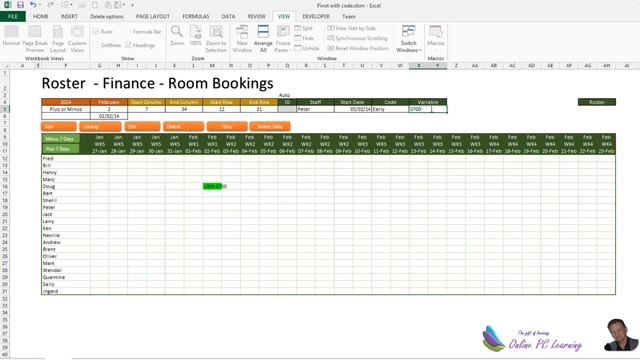The height and width of the screenshot is (360, 640).
Task: Redo the last undone action
Action: [x=50, y=5]
